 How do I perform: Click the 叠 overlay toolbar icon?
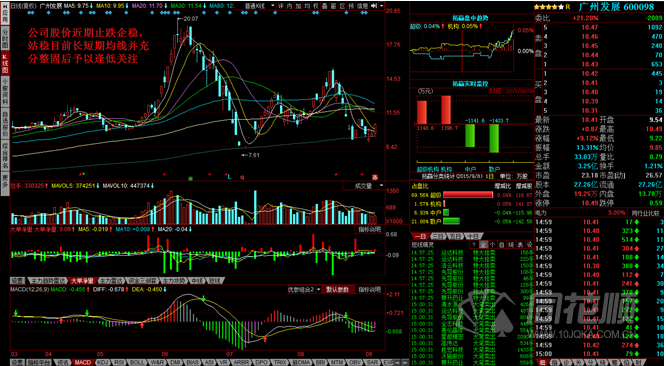point(325,6)
